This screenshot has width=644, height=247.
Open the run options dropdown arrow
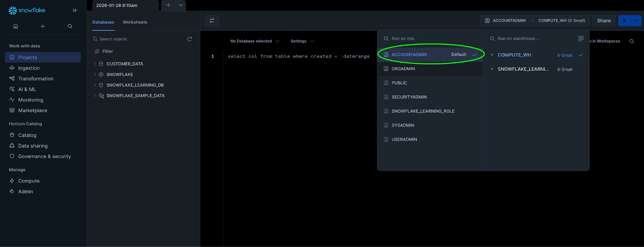636,21
